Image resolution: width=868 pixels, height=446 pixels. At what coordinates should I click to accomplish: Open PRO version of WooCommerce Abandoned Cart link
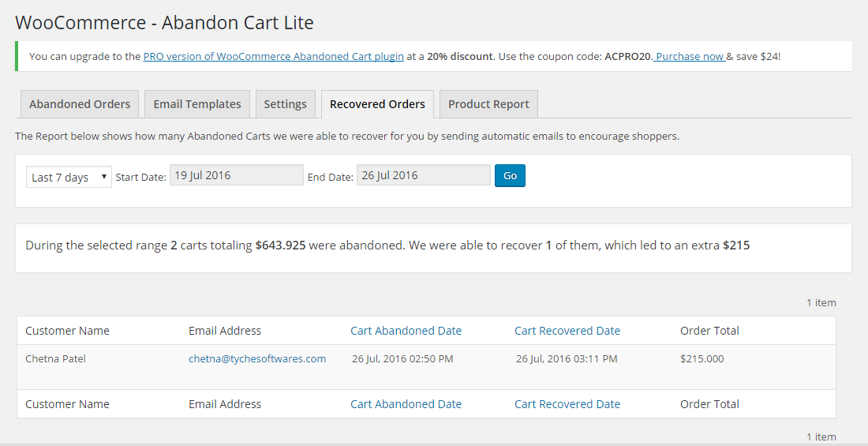tap(274, 57)
